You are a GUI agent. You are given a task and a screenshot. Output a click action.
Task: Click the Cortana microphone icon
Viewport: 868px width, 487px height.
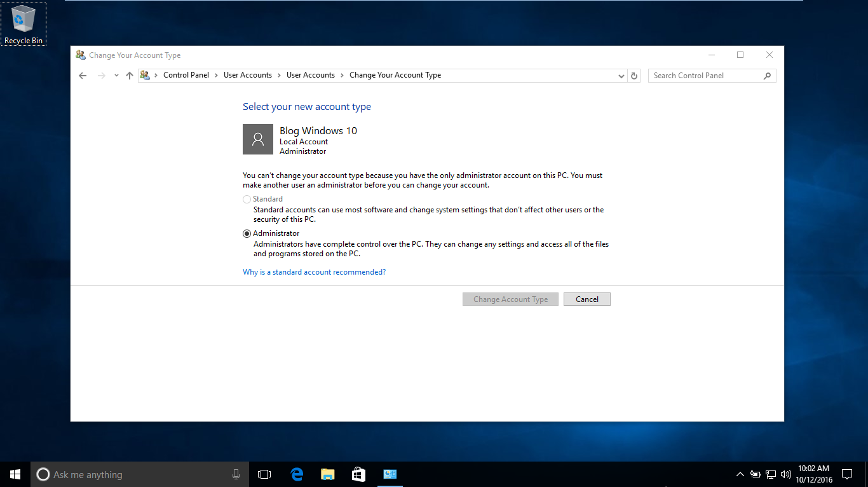pos(236,474)
